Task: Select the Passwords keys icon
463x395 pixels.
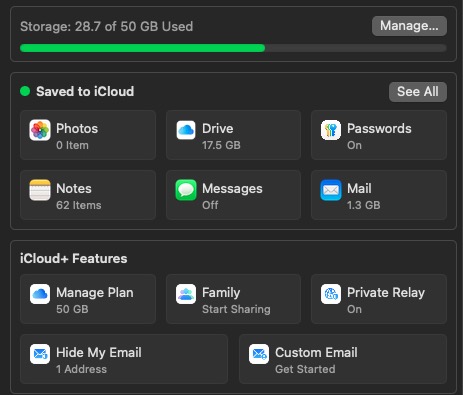Action: pos(331,130)
